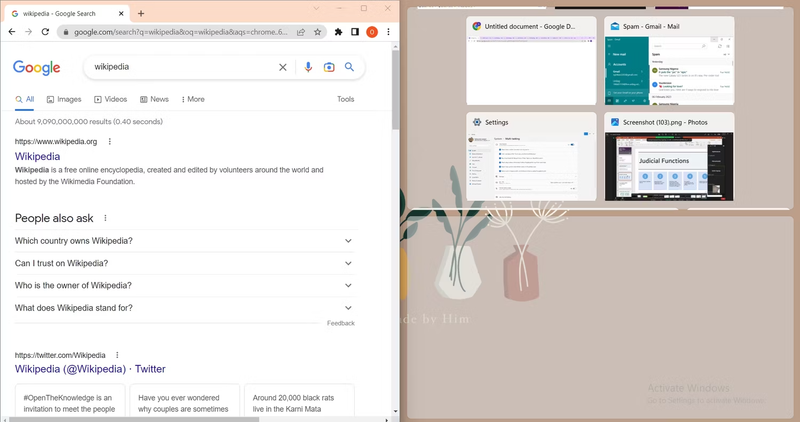Open options dots beside twitter.com/Wikipedia URL
800x422 pixels.
click(x=117, y=355)
